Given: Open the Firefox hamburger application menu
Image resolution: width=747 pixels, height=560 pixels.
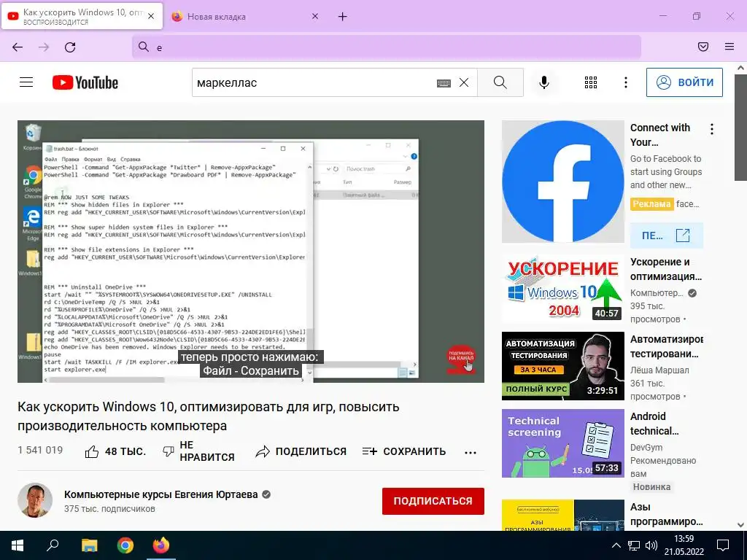Looking at the screenshot, I should (729, 47).
